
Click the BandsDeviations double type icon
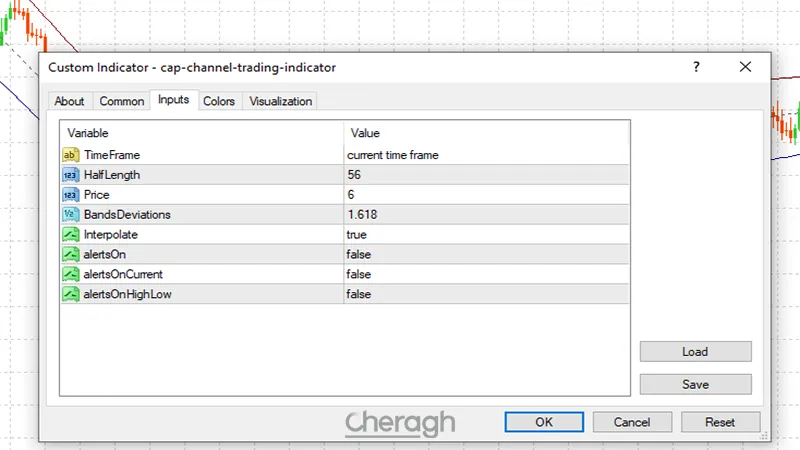pyautogui.click(x=70, y=214)
